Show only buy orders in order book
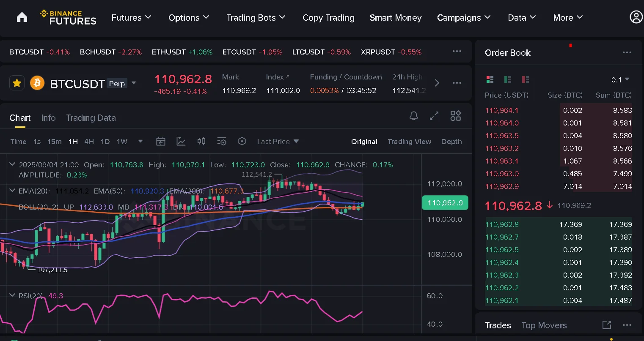Image resolution: width=644 pixels, height=341 pixels. click(x=508, y=79)
